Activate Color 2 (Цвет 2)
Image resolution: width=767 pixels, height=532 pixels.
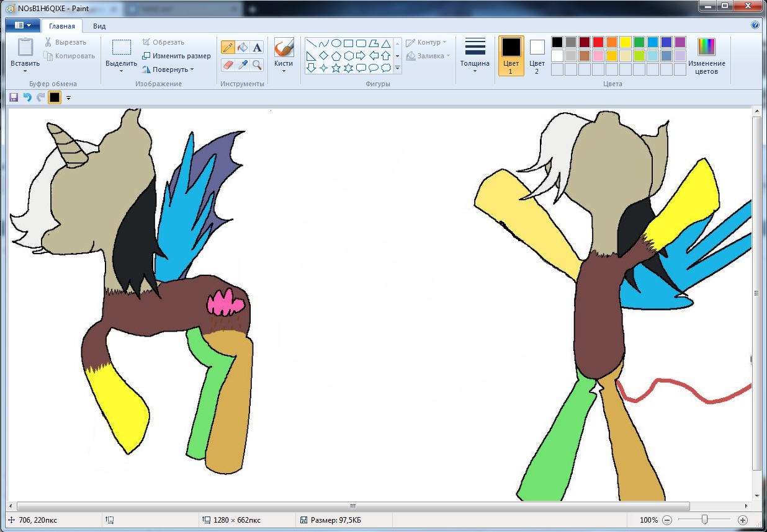[x=537, y=56]
